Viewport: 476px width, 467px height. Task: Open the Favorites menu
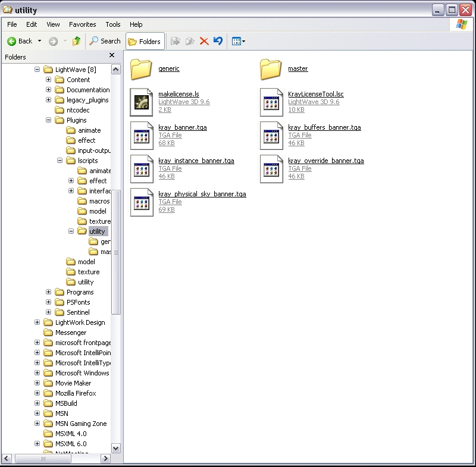coord(82,24)
